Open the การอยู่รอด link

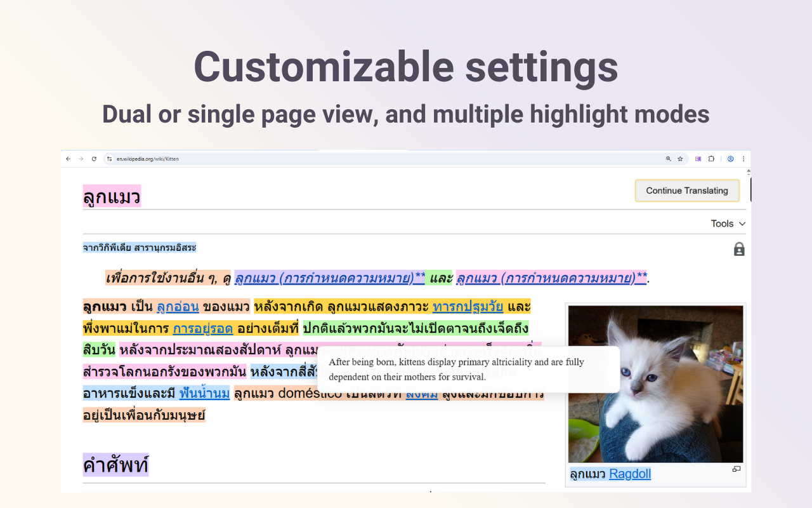click(203, 329)
